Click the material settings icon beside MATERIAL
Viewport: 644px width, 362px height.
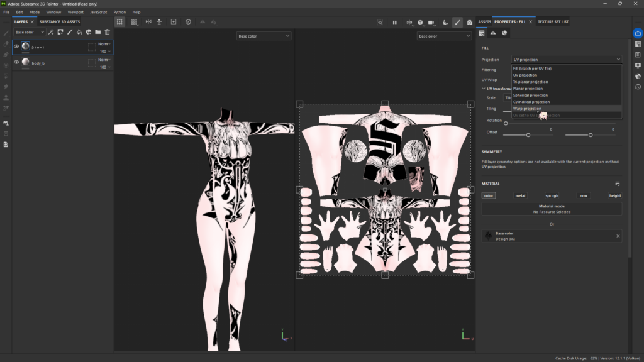[618, 184]
